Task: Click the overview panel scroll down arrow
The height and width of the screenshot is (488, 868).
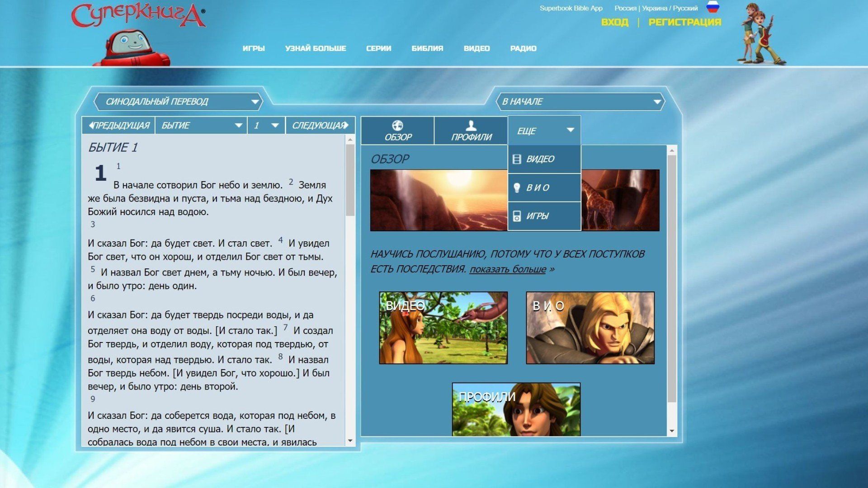Action: tap(672, 431)
